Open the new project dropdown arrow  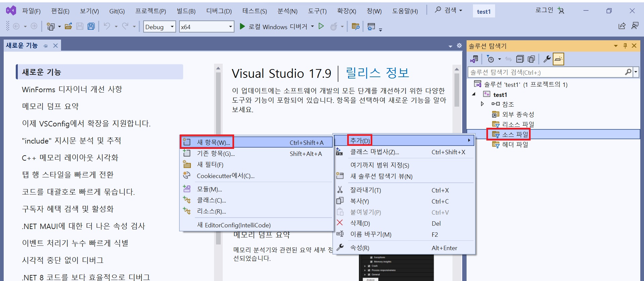(59, 26)
